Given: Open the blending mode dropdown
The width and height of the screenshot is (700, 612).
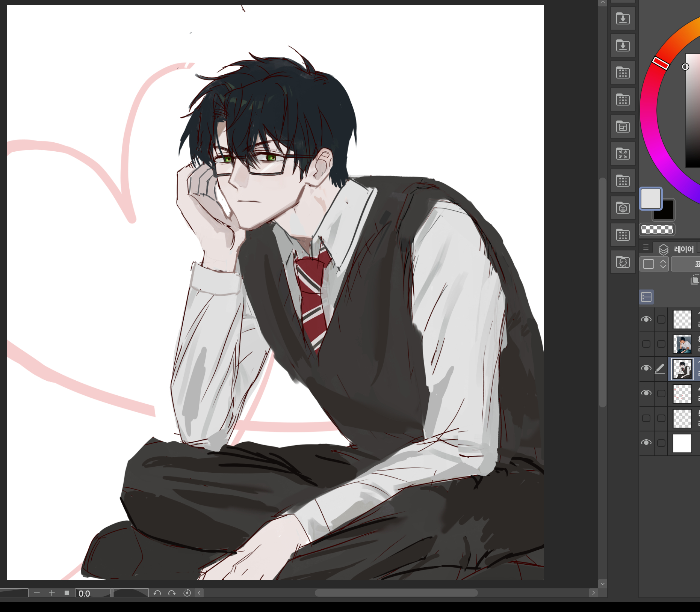Looking at the screenshot, I should 686,264.
